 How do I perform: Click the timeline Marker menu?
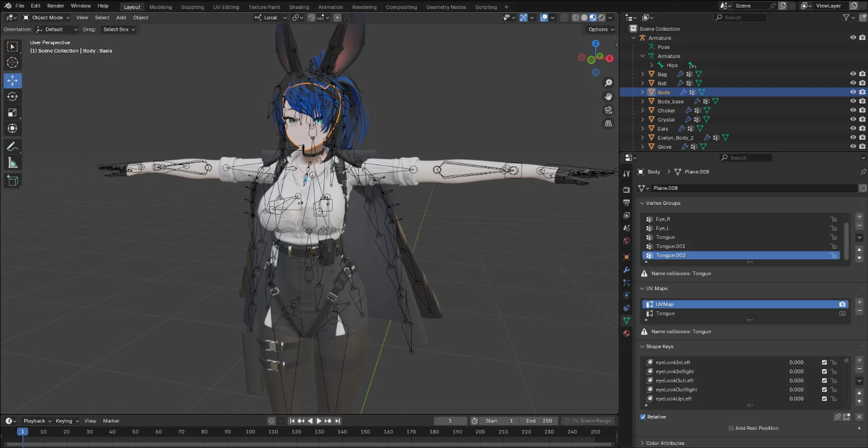pyautogui.click(x=111, y=421)
